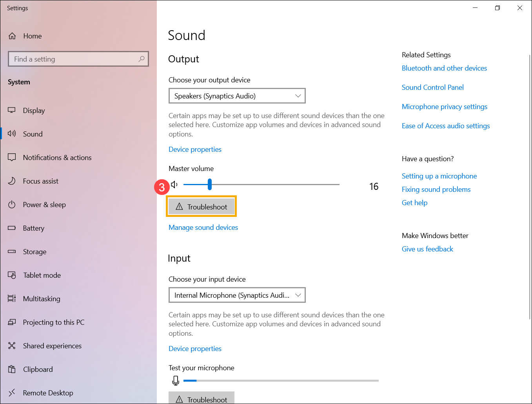
Task: Select the Storage drive icon
Action: 11,251
